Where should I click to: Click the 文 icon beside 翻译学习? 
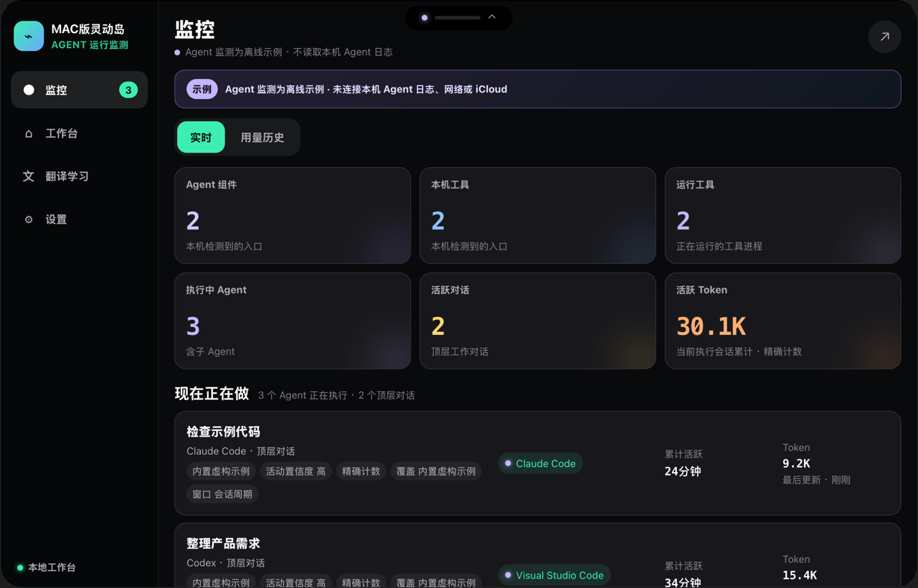pos(29,176)
